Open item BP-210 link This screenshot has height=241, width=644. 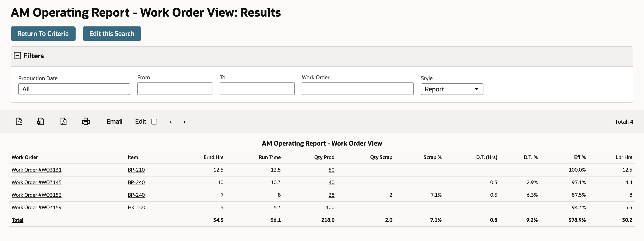pos(136,170)
